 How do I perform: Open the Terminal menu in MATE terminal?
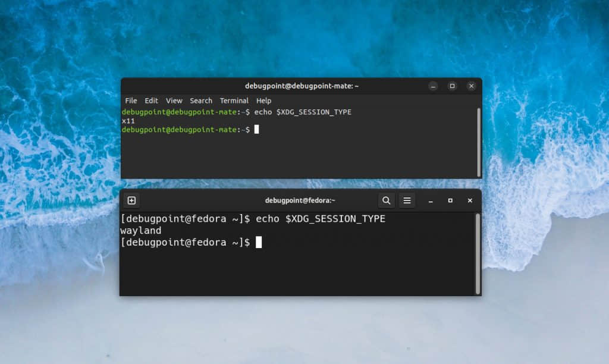[x=234, y=101]
